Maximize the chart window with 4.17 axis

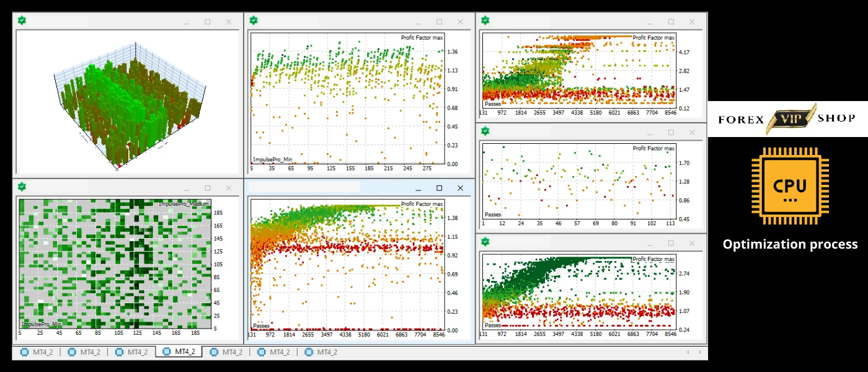671,22
